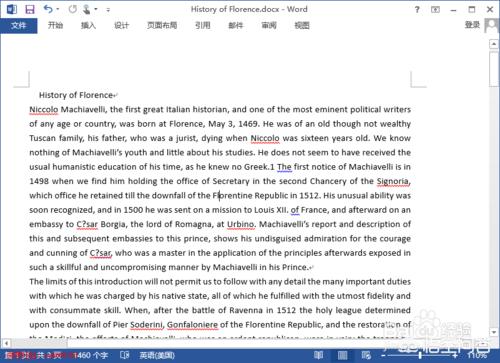Click the word 'Tuscan' in the document
Image resolution: width=500 pixels, height=363 pixels.
pyautogui.click(x=42, y=138)
